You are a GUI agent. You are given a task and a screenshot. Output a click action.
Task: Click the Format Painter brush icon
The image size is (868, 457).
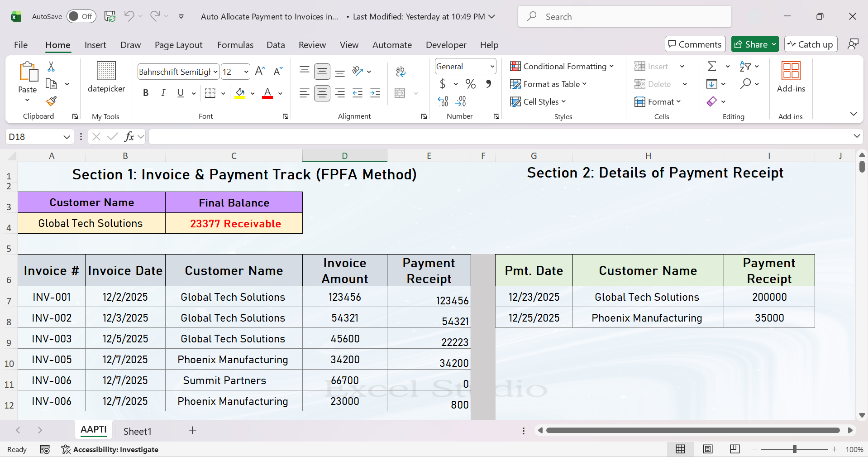click(52, 101)
